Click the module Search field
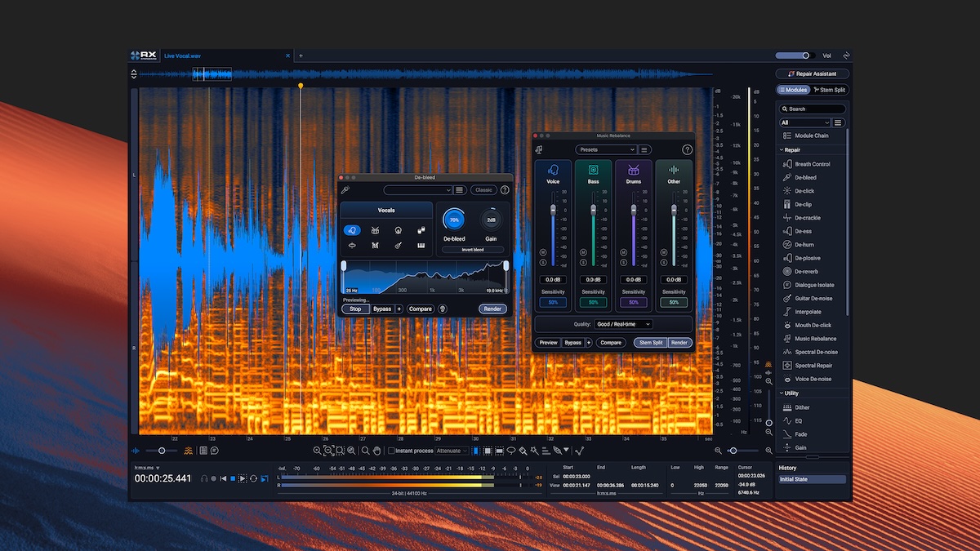 (x=813, y=109)
